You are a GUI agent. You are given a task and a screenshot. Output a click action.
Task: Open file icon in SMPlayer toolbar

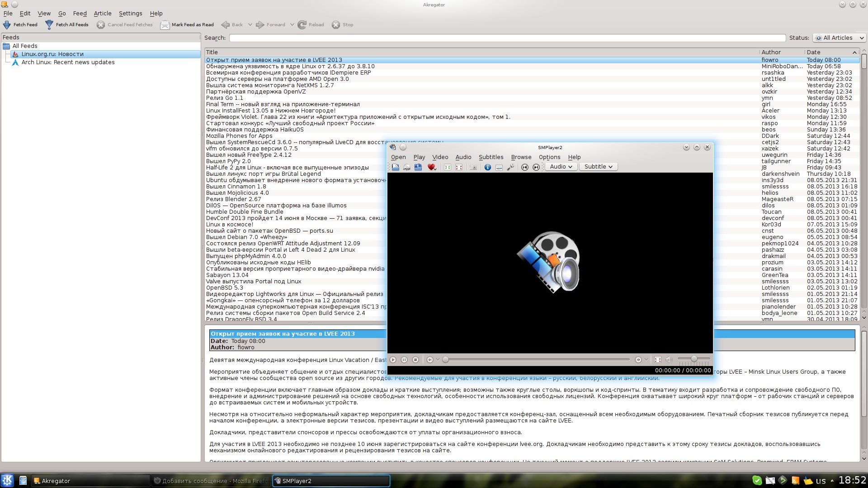(396, 167)
